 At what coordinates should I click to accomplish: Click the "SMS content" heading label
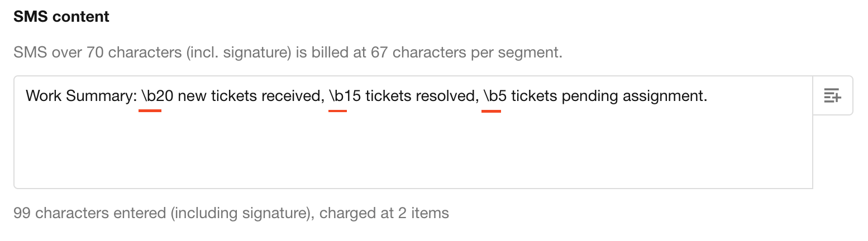61,17
